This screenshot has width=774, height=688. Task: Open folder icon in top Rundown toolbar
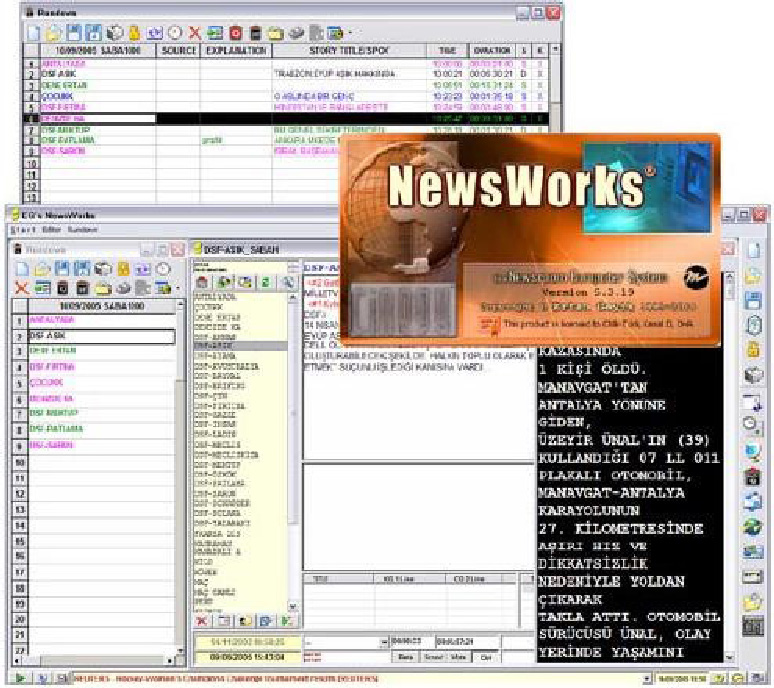click(53, 33)
